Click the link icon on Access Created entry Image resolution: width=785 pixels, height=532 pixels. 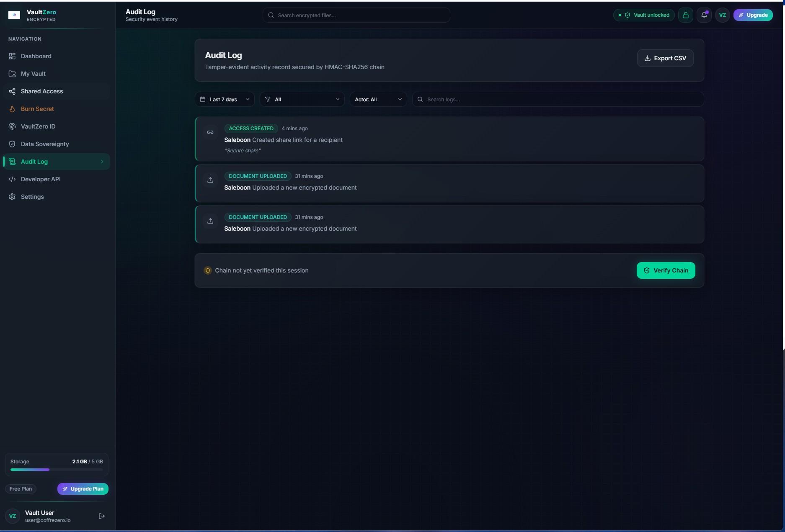click(x=210, y=132)
